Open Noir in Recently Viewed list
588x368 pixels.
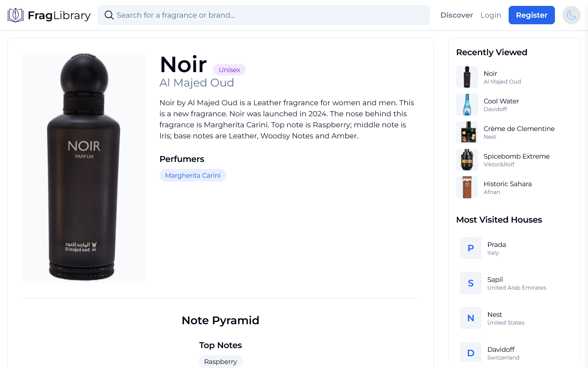490,74
